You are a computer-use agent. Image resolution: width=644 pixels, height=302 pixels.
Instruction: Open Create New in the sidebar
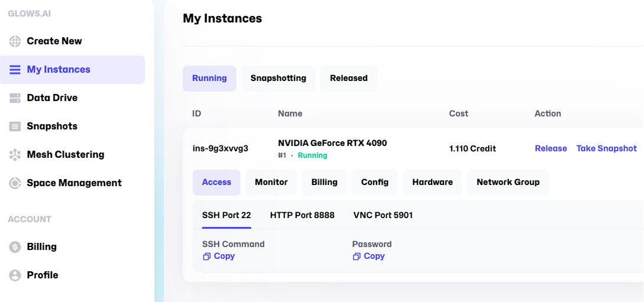tap(54, 41)
